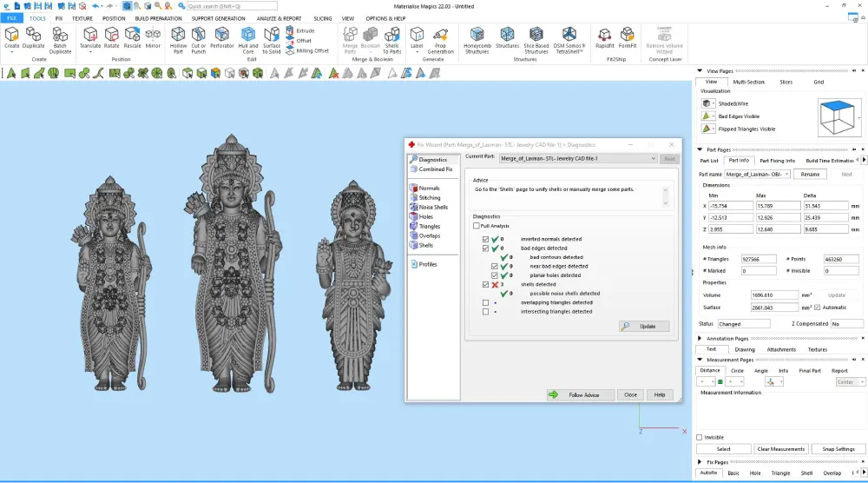This screenshot has height=483, width=868.
Task: Enable the overlapping triangles detected checkbox
Action: click(485, 303)
